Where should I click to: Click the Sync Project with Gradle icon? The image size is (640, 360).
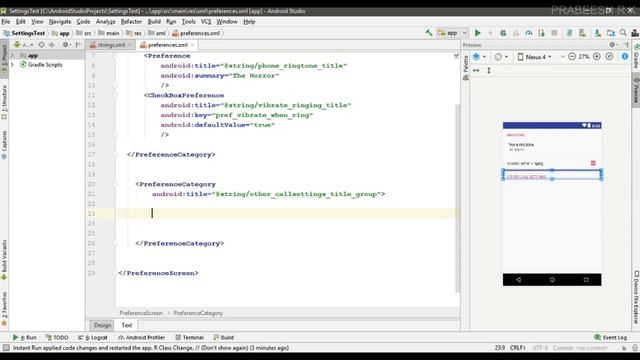[x=569, y=33]
